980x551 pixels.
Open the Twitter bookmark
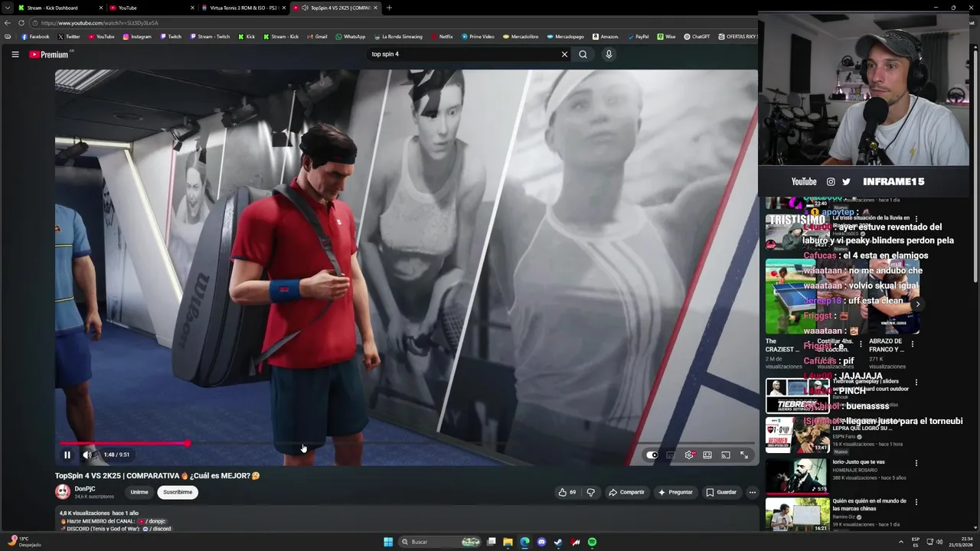coord(69,37)
